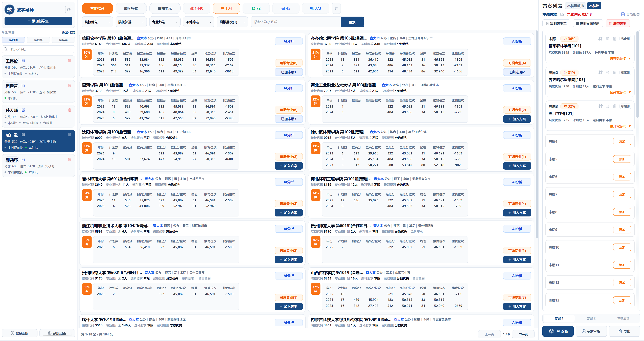Viewport: 644px width, 341px height.
Task: Expand 可填专业(8) for 信阳农林学院
Action: tap(289, 63)
